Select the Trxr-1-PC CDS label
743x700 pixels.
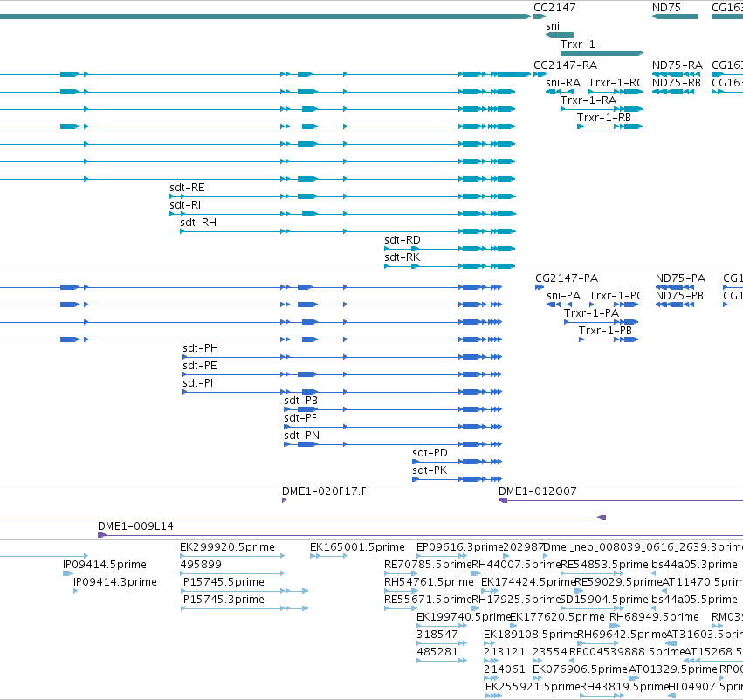(x=616, y=296)
